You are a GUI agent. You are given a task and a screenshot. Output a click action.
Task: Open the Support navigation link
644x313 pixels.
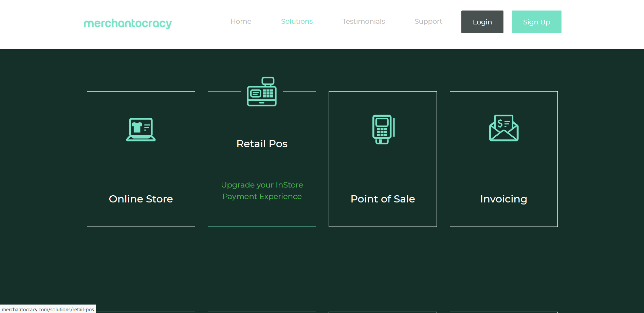pos(428,21)
